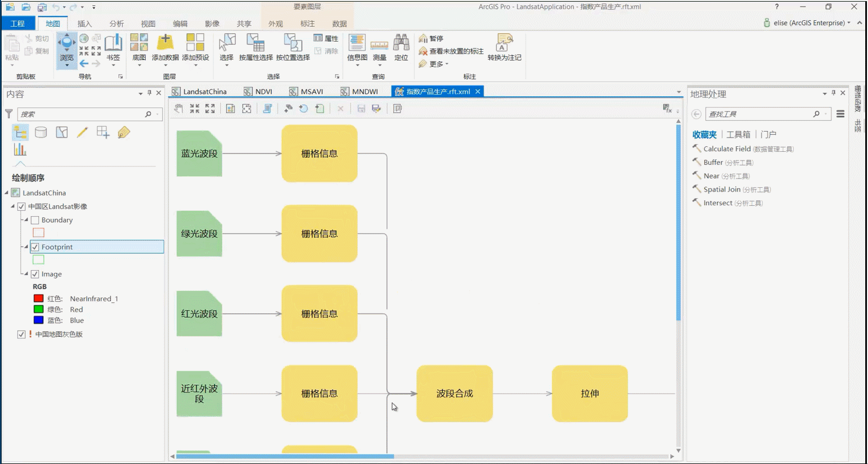Show list by editing pencil icon

82,132
